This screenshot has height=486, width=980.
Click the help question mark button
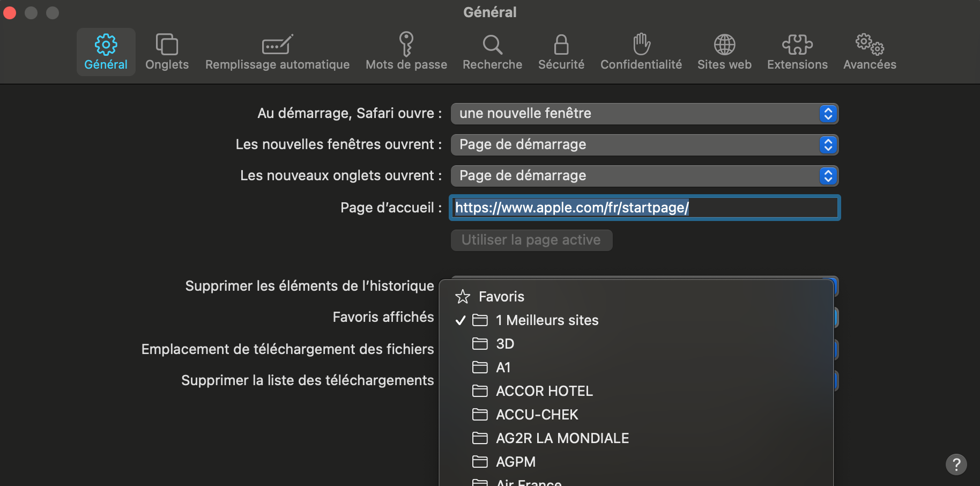[956, 465]
